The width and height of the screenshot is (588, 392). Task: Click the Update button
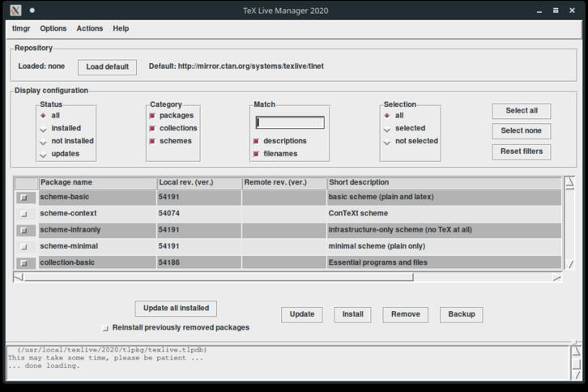point(302,314)
